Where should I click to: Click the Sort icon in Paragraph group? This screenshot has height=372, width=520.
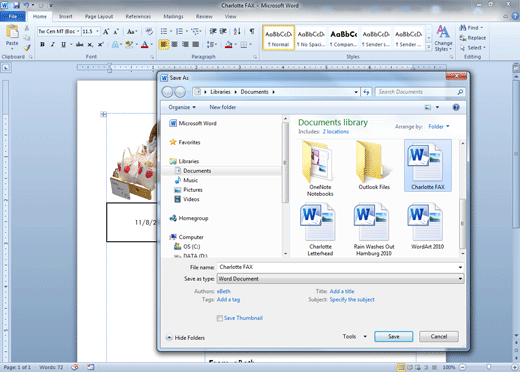click(x=237, y=31)
